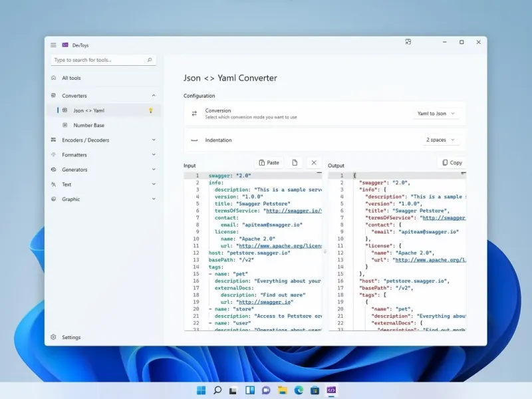Open Widgets from the taskbar
Screen dimensions: 532x399
(x=250, y=390)
